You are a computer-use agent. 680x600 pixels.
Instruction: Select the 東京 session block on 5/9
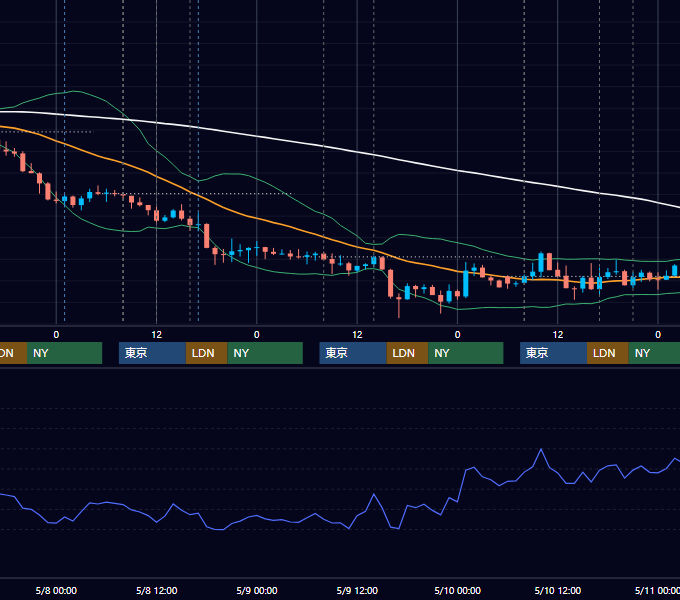click(x=353, y=353)
